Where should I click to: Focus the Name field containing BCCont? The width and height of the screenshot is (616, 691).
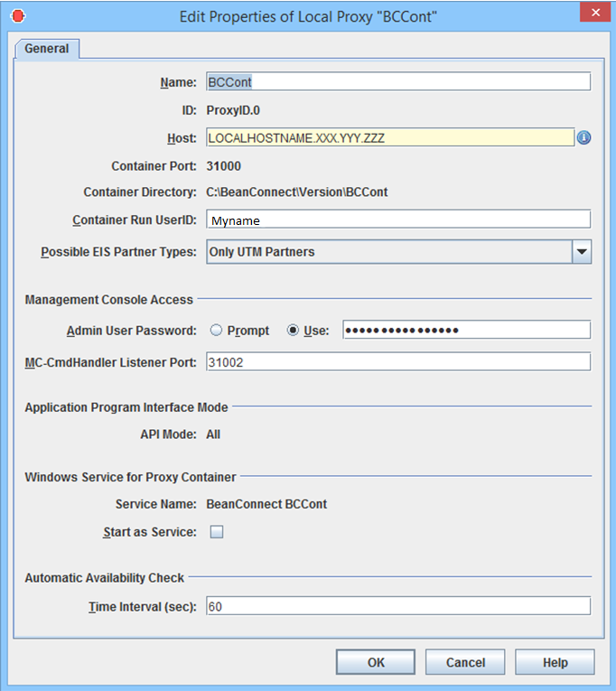point(397,82)
